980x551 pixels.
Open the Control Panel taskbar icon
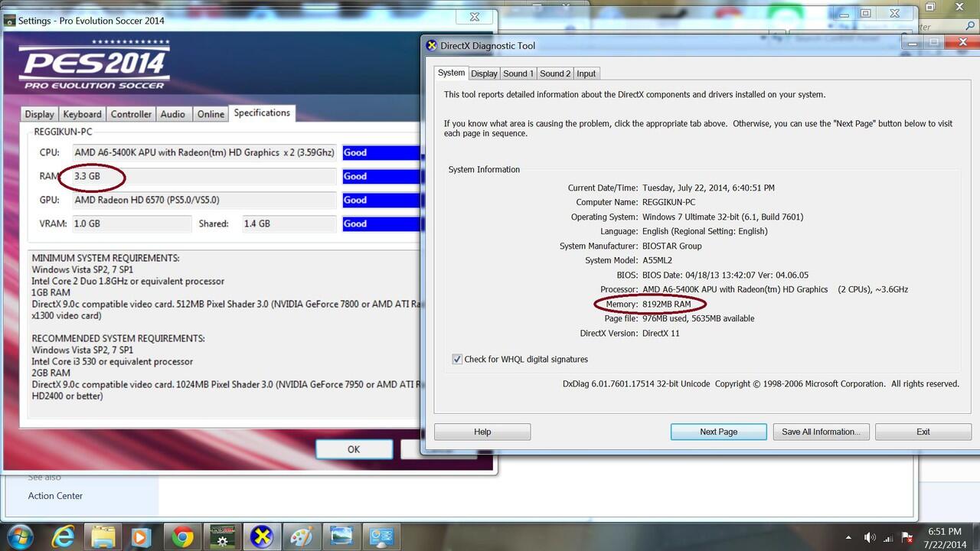(381, 536)
